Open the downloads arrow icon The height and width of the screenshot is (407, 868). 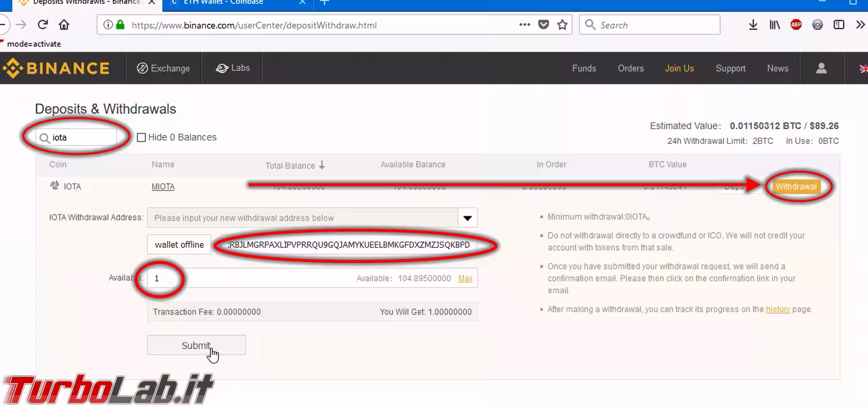pyautogui.click(x=753, y=25)
